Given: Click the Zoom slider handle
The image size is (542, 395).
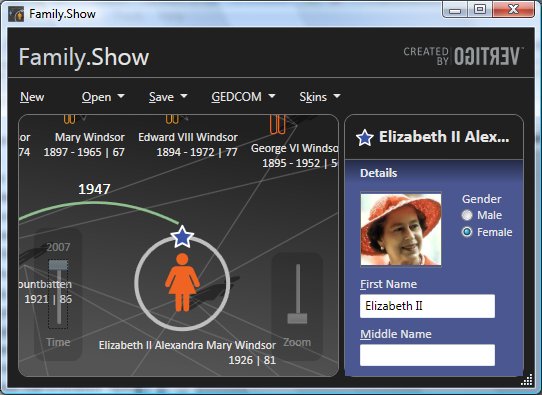Looking at the screenshot, I should pos(297,318).
